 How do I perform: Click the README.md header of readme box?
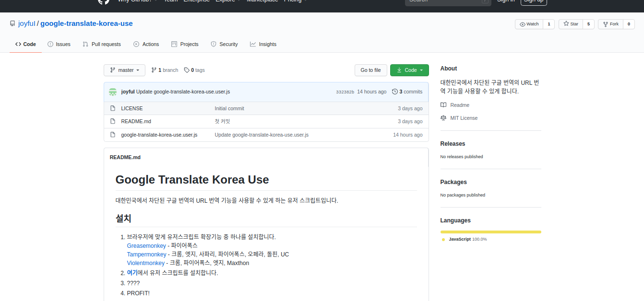125,157
